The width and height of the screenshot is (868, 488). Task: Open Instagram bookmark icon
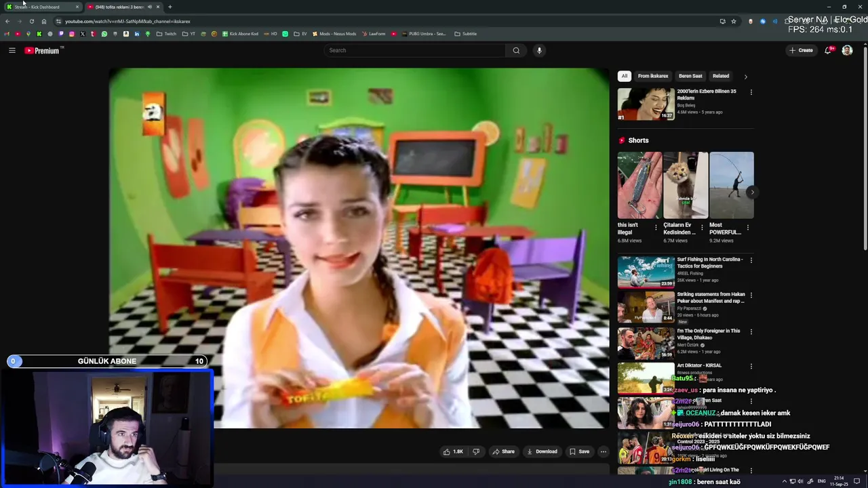click(72, 34)
